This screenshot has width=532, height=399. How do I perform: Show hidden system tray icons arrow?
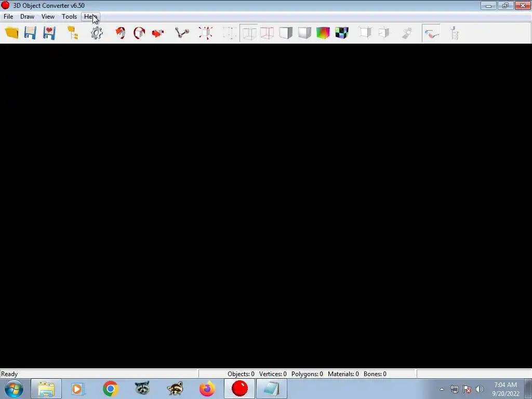[x=442, y=389]
